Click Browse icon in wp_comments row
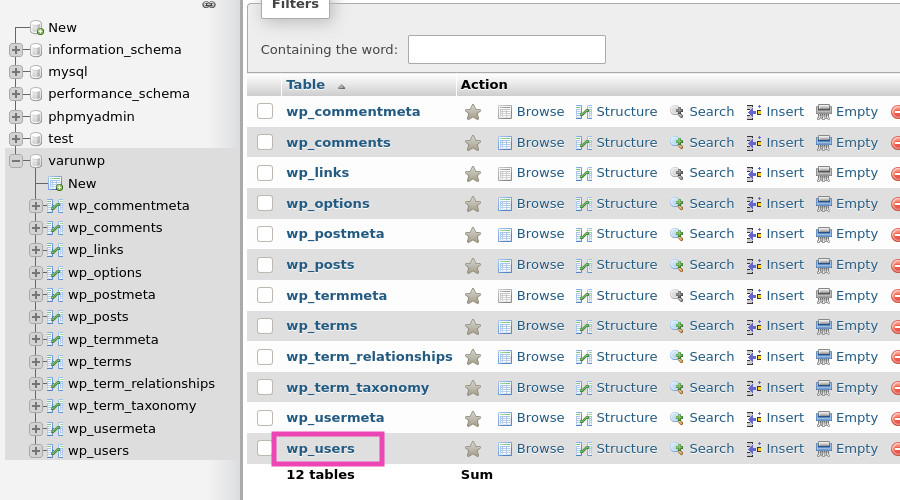The width and height of the screenshot is (900, 500). 505,143
